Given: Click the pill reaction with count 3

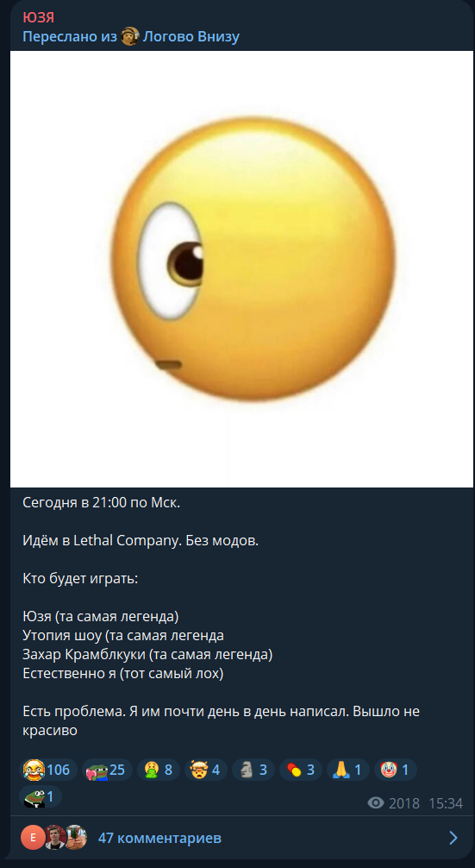Looking at the screenshot, I should pos(301,770).
